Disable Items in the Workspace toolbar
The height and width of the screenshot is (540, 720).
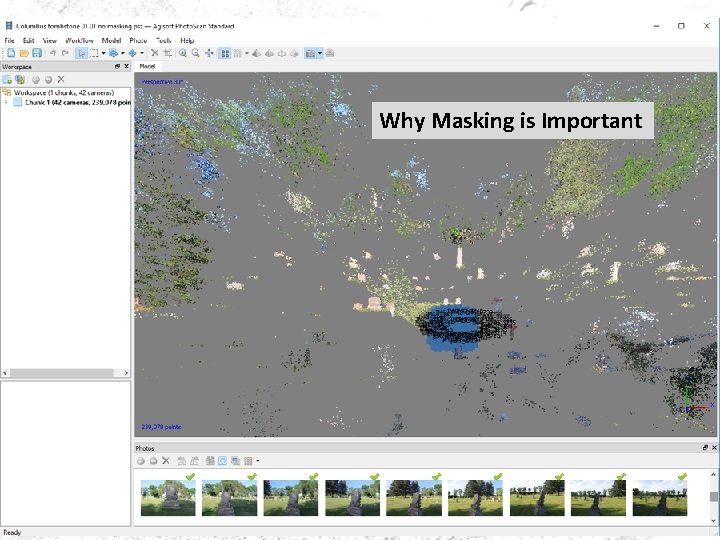tap(48, 79)
